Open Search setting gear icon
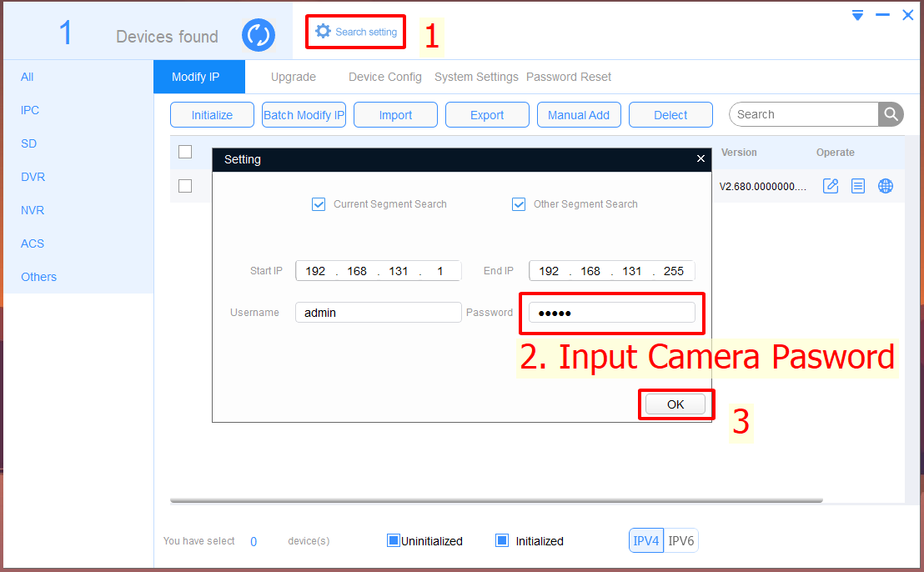Screen dimensions: 924x572 pyautogui.click(x=324, y=32)
